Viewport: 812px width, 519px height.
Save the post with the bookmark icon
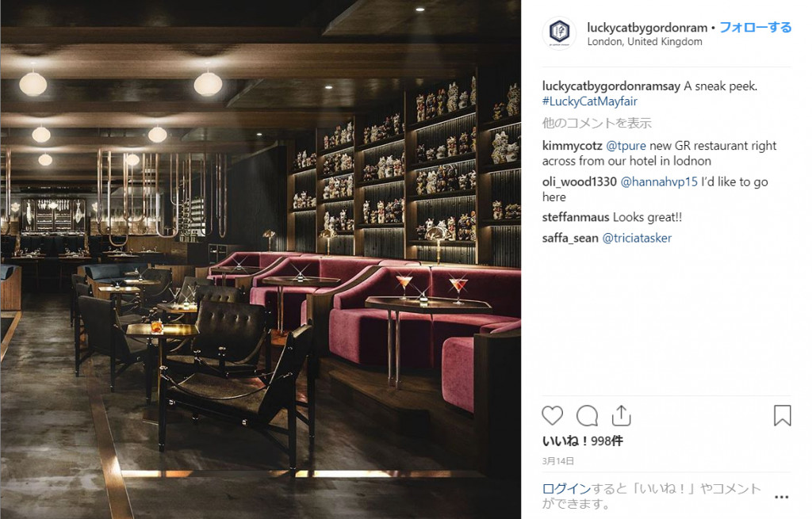(x=782, y=415)
